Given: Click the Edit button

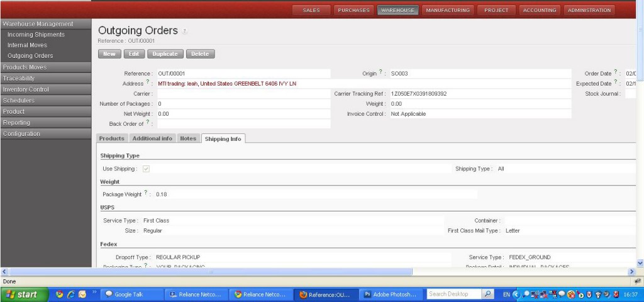Looking at the screenshot, I should [x=135, y=54].
